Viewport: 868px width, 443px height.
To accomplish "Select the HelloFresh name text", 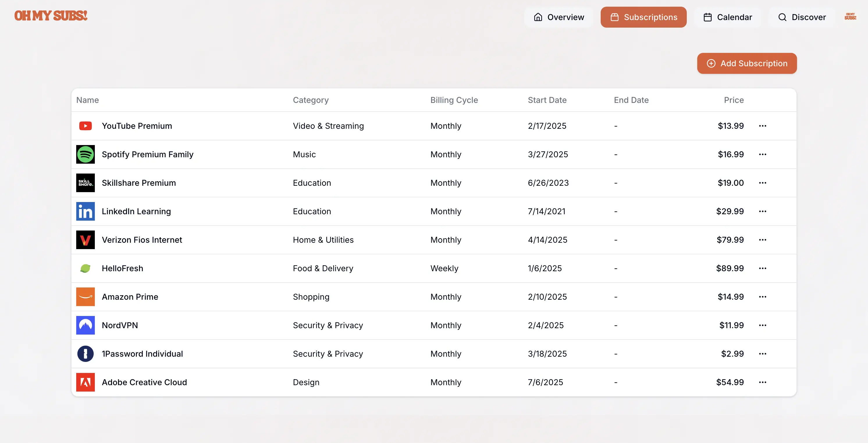I will click(122, 268).
